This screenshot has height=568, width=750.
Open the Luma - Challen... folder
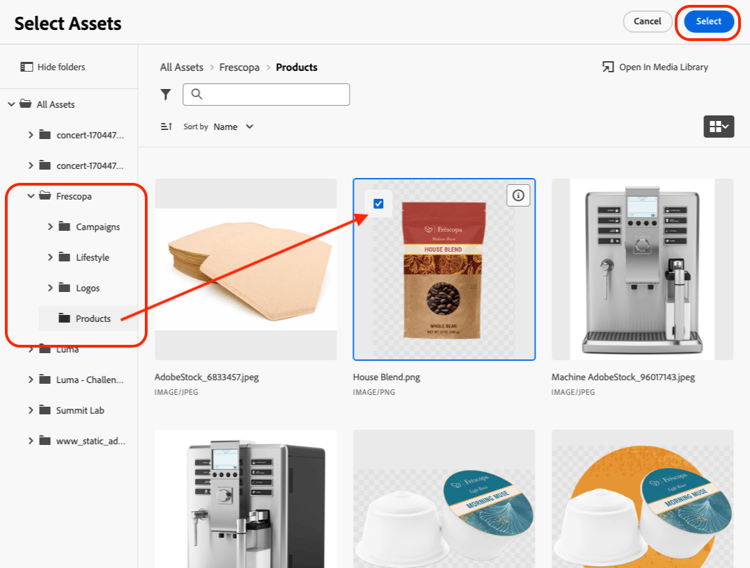89,380
